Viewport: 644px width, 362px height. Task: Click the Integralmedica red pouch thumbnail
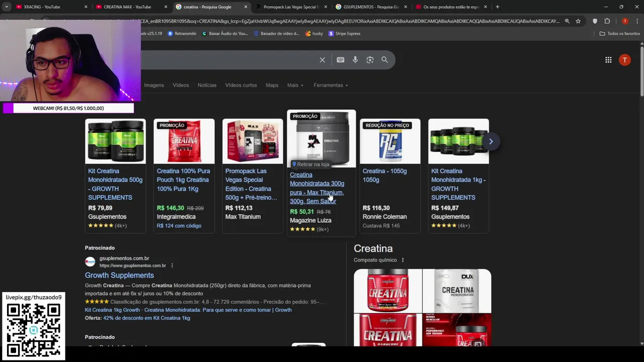(184, 141)
